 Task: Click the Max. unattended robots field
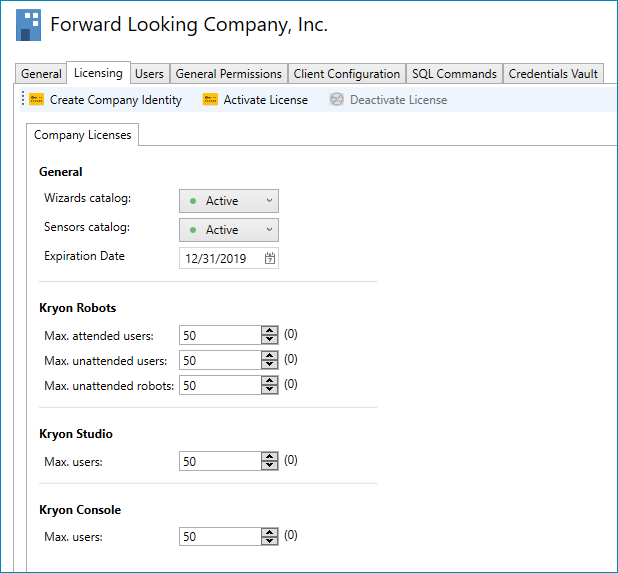[220, 385]
